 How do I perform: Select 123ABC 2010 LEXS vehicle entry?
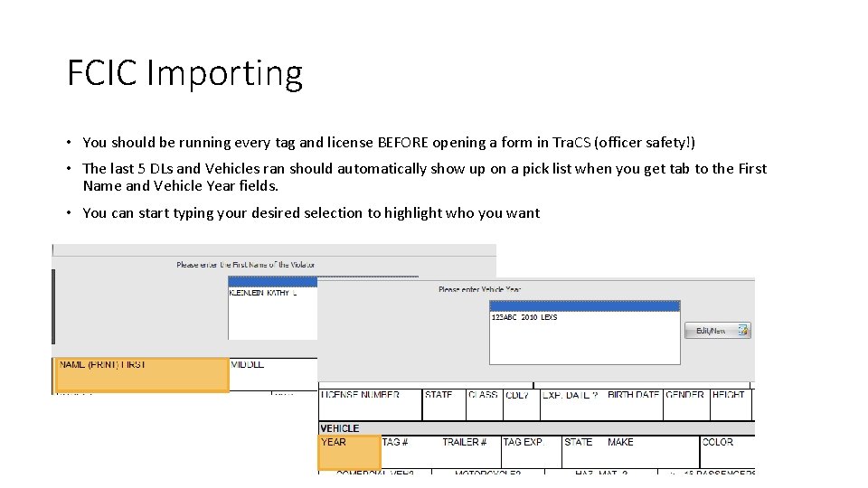click(x=524, y=317)
